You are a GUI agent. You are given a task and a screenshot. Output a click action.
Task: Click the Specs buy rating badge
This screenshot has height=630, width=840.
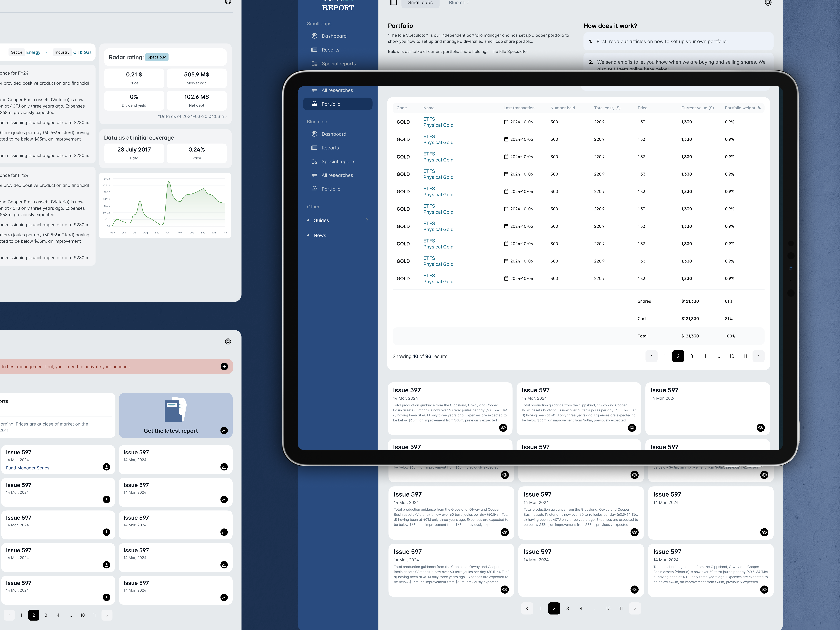[x=156, y=57]
